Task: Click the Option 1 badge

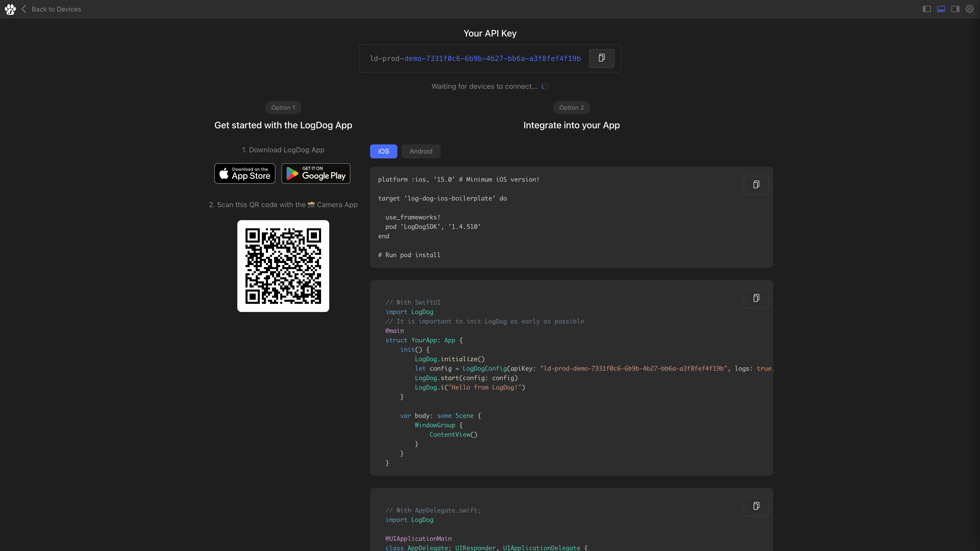Action: pos(283,108)
